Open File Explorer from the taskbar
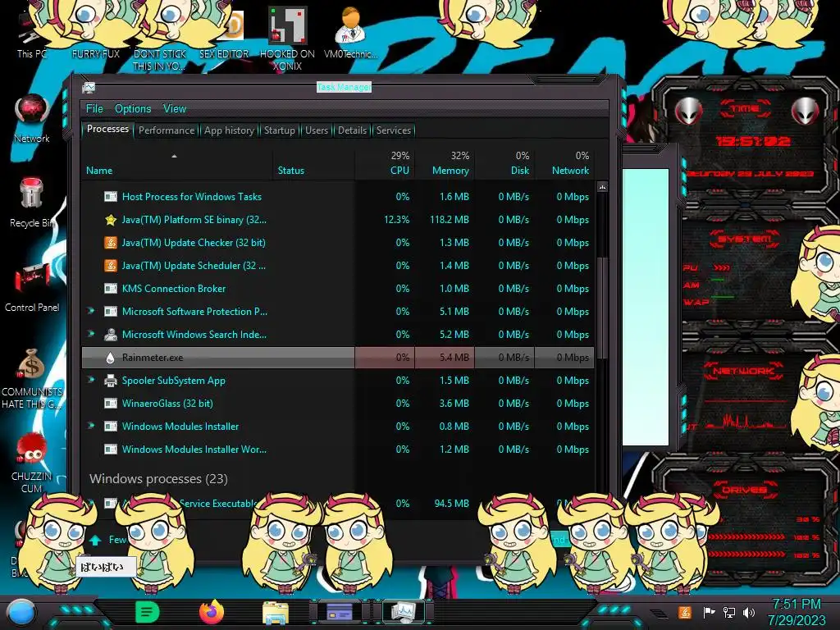The image size is (840, 630). coord(276,612)
